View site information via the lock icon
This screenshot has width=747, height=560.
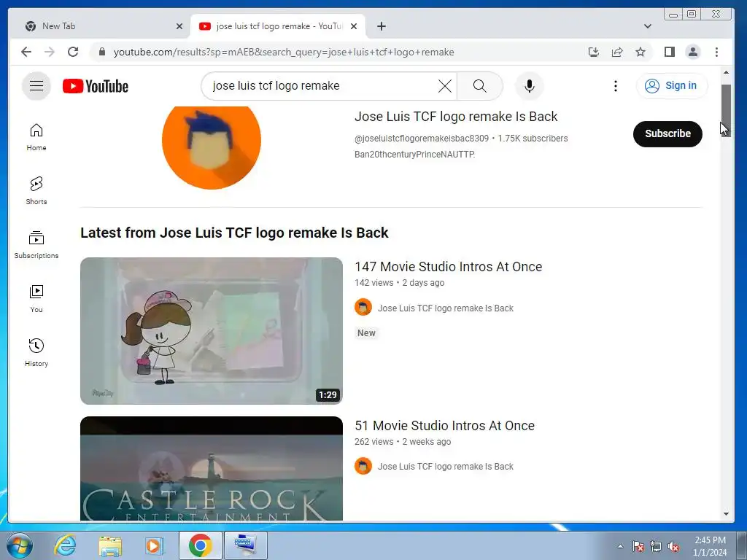pos(101,52)
